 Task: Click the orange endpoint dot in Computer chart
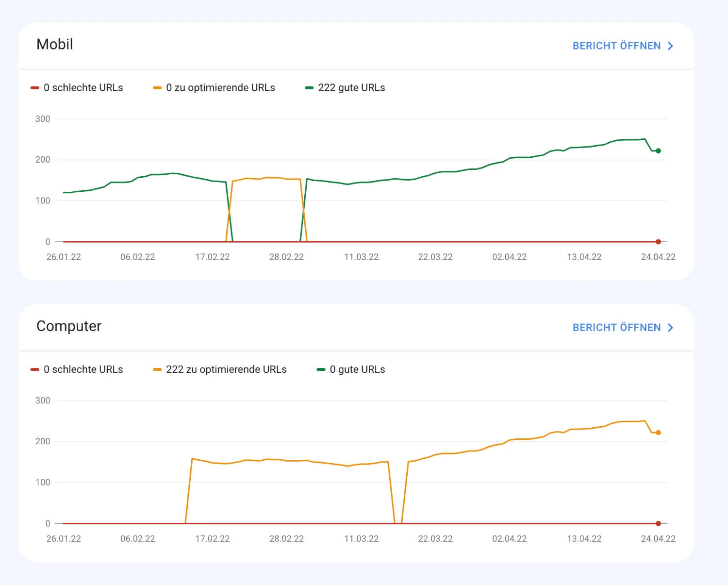(x=658, y=432)
